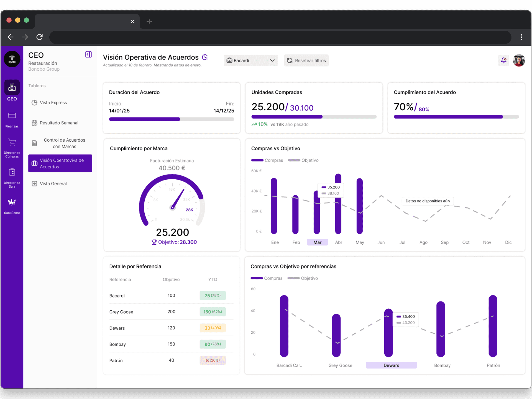Click the browser address bar

pyautogui.click(x=280, y=37)
